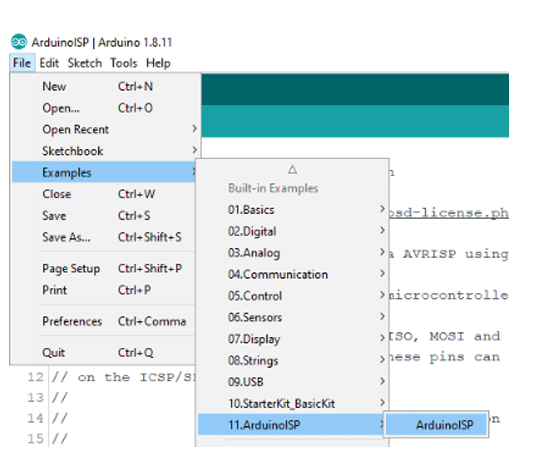Viewport: 557px width, 464px height.
Task: Expand the Open Recent submenu
Action: (x=104, y=129)
